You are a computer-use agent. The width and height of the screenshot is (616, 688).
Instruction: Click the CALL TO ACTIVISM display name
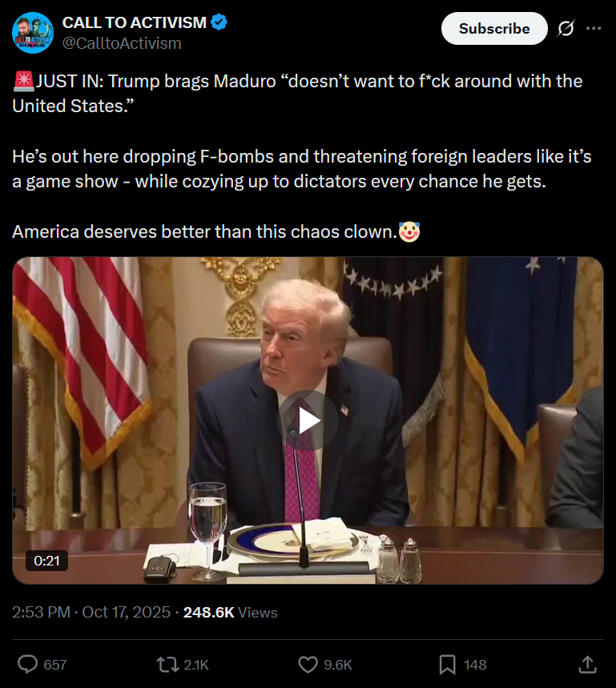pyautogui.click(x=135, y=22)
